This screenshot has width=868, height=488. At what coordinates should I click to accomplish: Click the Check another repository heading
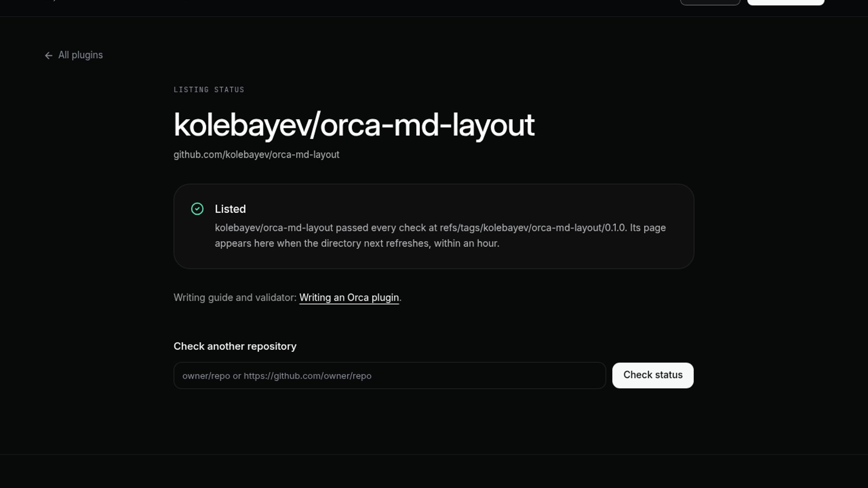235,347
